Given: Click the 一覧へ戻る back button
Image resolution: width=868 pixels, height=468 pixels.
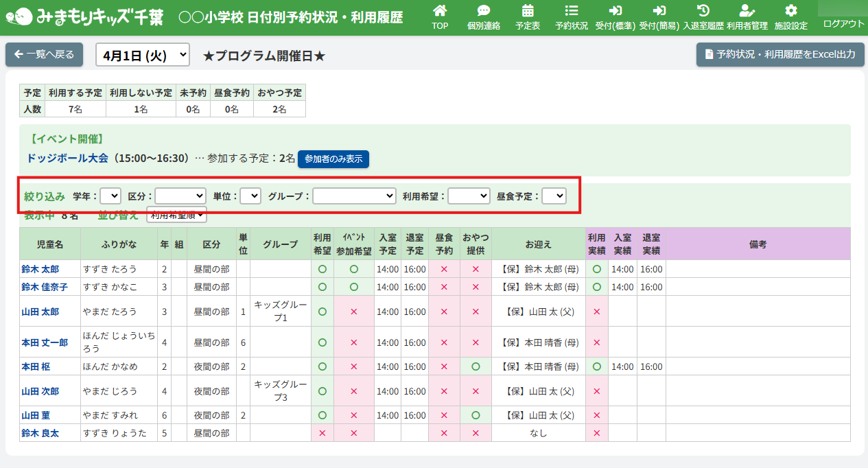Looking at the screenshot, I should pos(45,55).
